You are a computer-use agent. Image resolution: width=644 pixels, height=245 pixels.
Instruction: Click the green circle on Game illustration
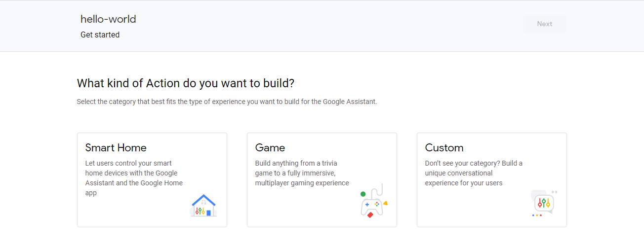363,194
